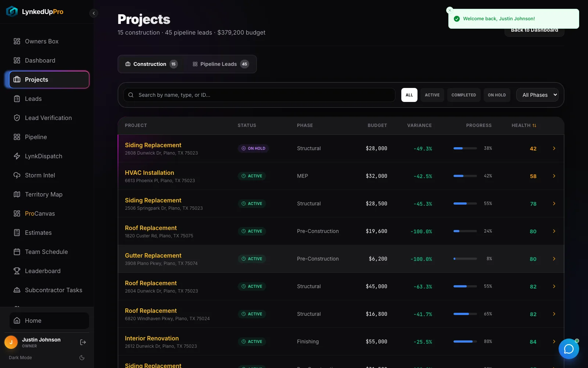Open Subcontractor Tasks in sidebar
The image size is (588, 368).
click(x=49, y=290)
